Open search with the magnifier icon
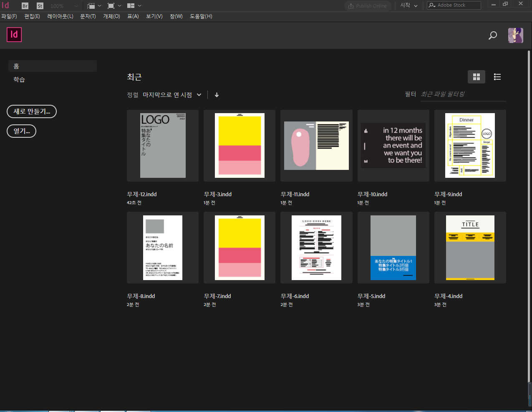The image size is (532, 412). (492, 35)
